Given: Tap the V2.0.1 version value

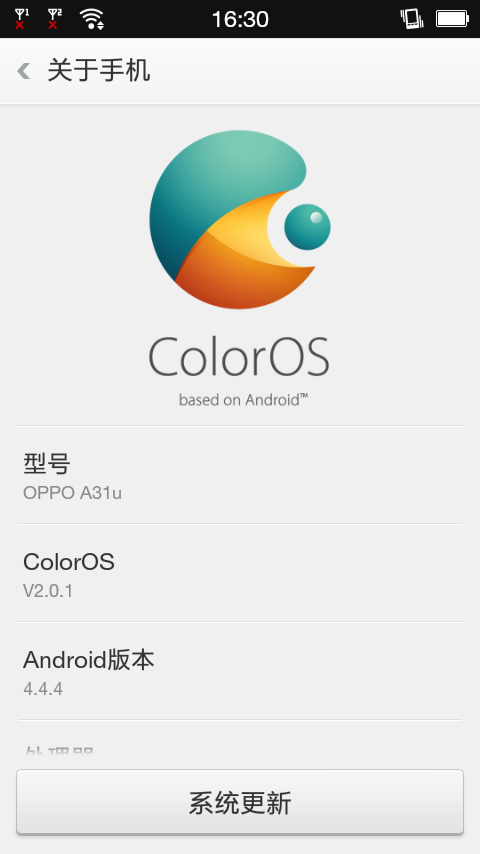Looking at the screenshot, I should click(x=48, y=591).
